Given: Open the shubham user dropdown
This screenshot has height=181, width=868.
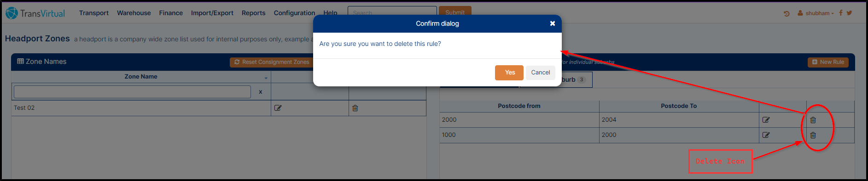Looking at the screenshot, I should tap(817, 13).
